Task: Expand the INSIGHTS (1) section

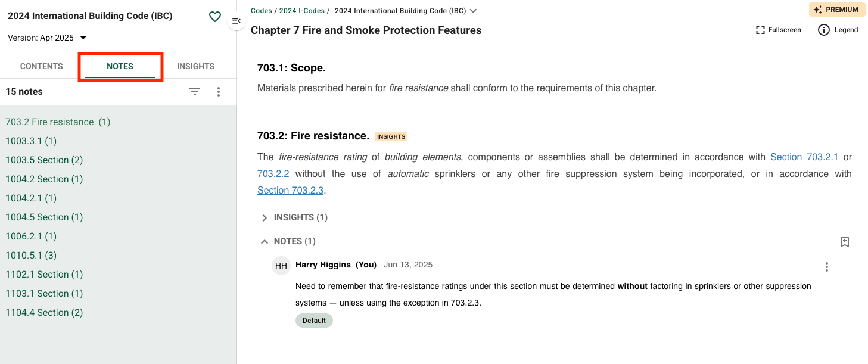Action: pyautogui.click(x=295, y=217)
